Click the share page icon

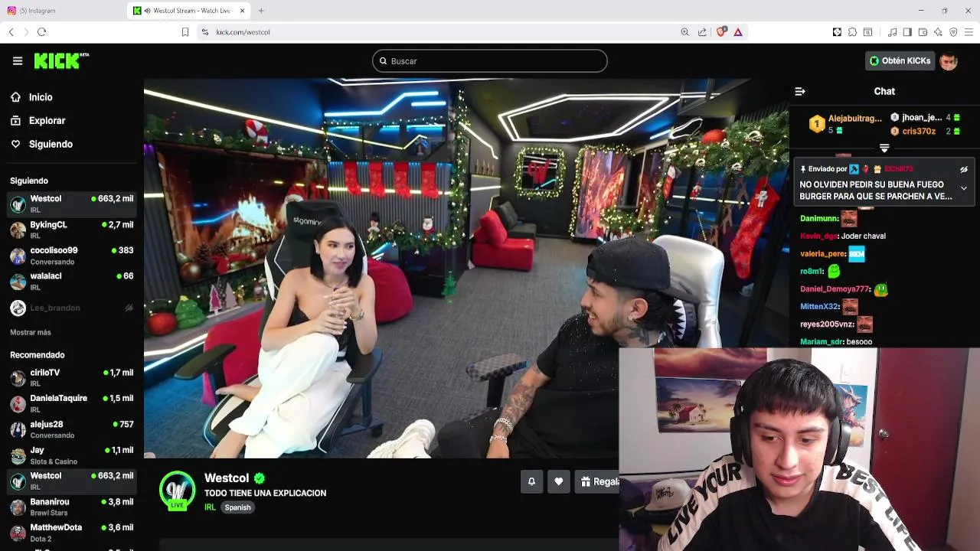click(702, 32)
